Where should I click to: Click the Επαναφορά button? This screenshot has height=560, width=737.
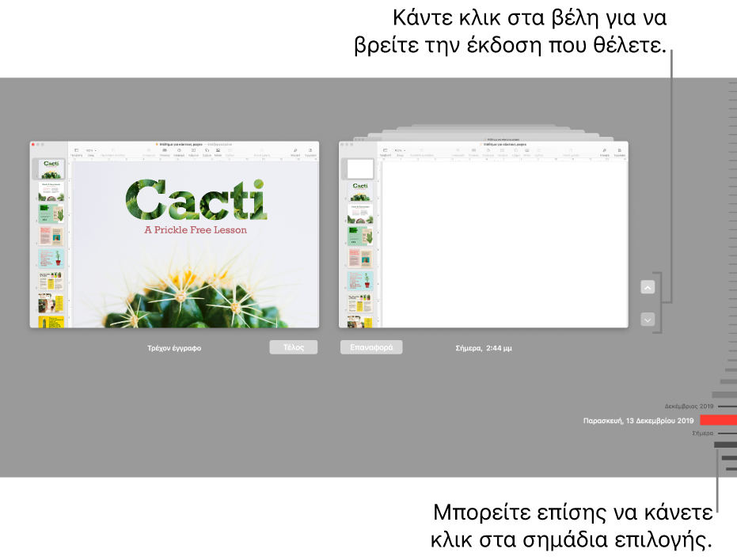click(371, 347)
